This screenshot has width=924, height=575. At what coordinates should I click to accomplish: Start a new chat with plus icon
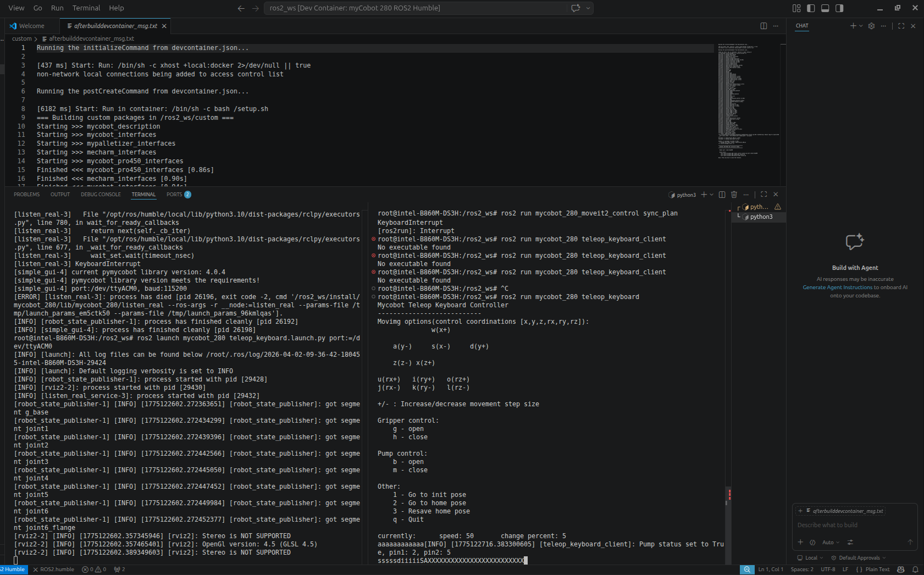click(x=853, y=26)
